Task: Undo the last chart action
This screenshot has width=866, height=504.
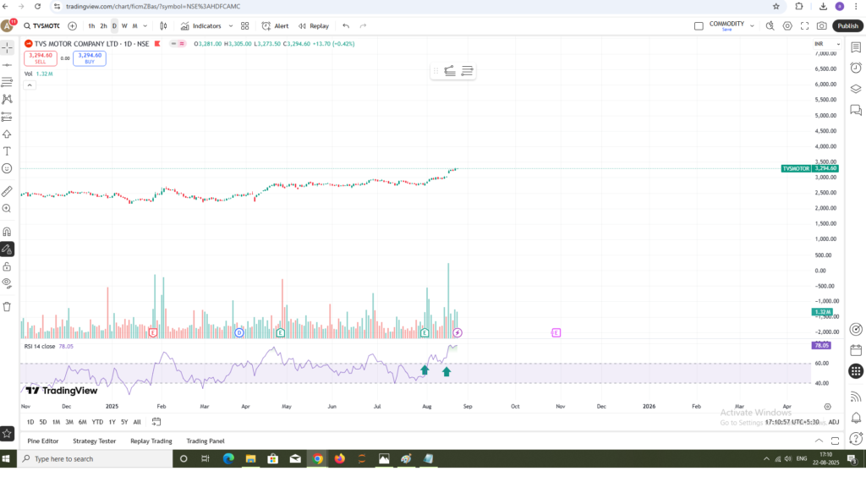Action: click(x=346, y=26)
